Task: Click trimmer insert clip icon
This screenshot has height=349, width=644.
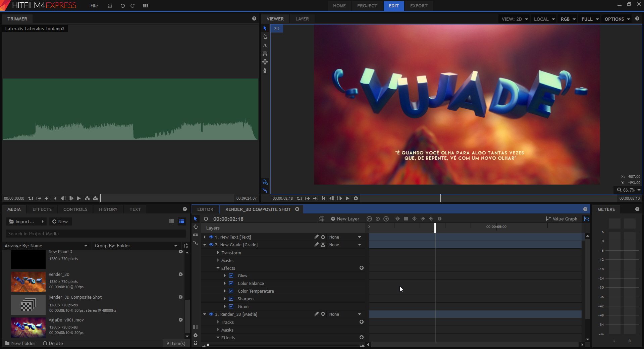Action: (x=87, y=198)
